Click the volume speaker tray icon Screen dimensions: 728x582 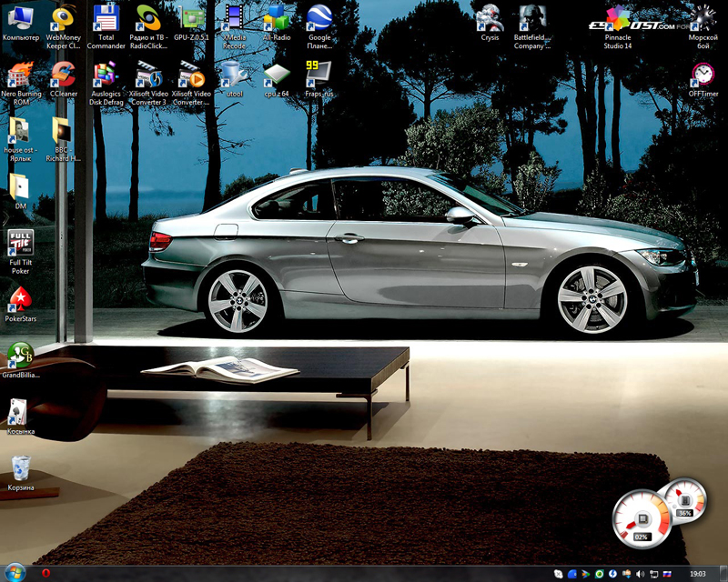(x=641, y=574)
